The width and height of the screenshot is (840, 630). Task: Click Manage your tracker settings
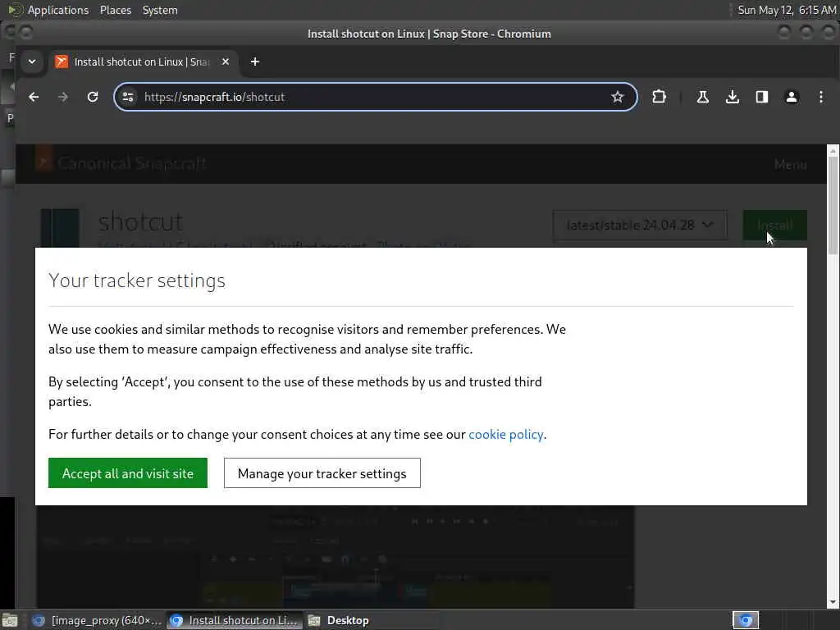click(x=322, y=473)
